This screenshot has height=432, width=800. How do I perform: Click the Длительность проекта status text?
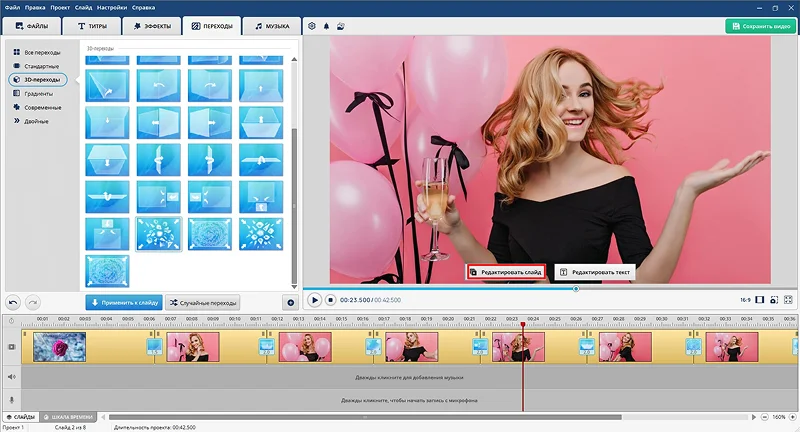click(x=155, y=427)
